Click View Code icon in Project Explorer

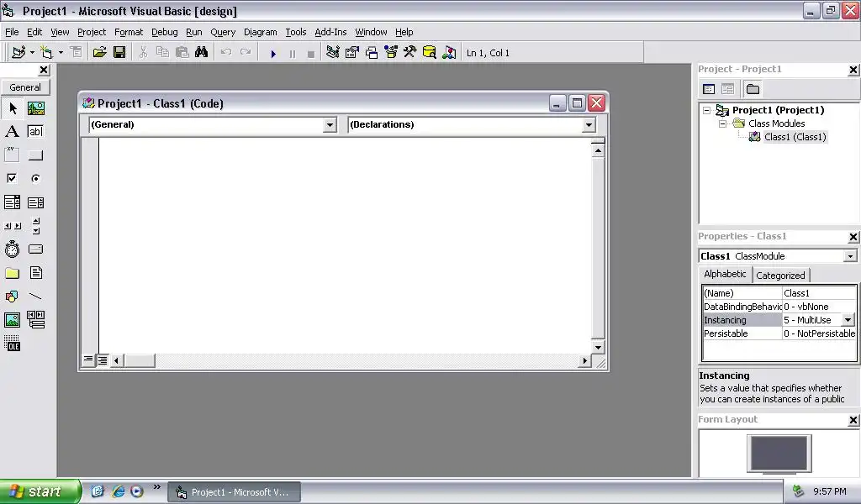[709, 89]
